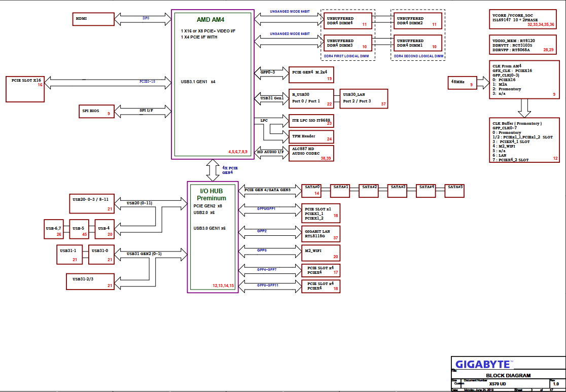Select the SATA#4 block

426,191
